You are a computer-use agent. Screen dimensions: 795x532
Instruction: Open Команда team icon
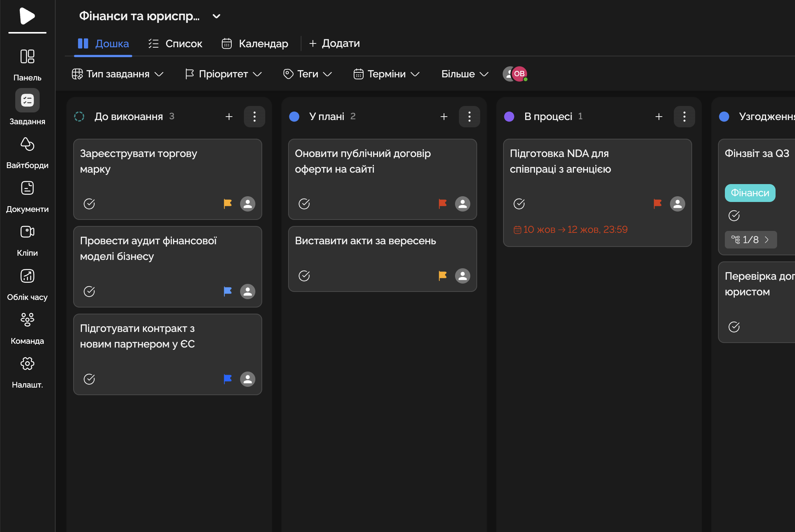pyautogui.click(x=27, y=320)
